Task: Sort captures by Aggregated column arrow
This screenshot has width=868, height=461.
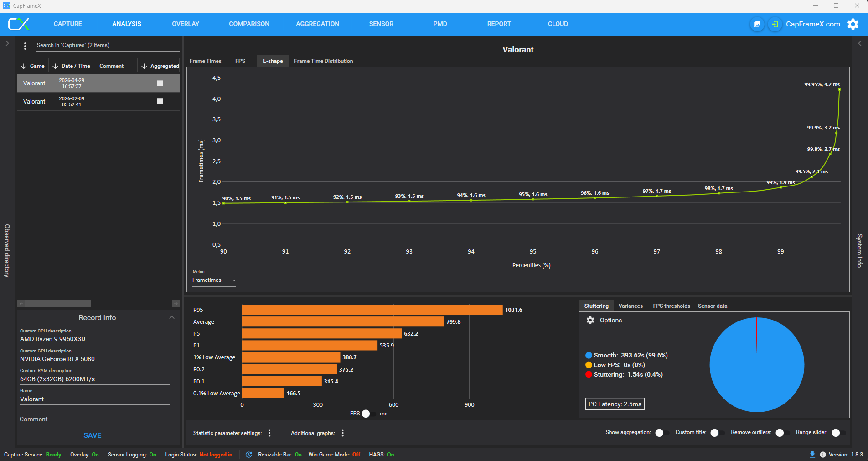Action: [x=144, y=66]
